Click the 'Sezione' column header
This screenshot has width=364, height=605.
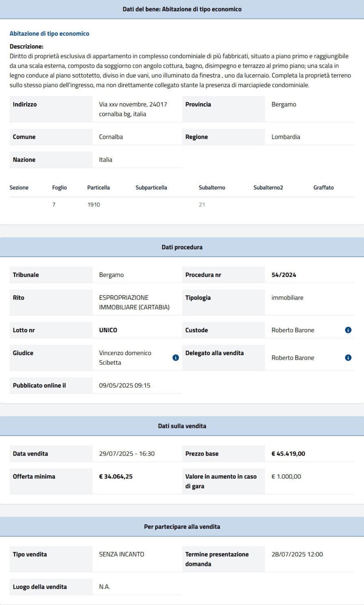[19, 188]
